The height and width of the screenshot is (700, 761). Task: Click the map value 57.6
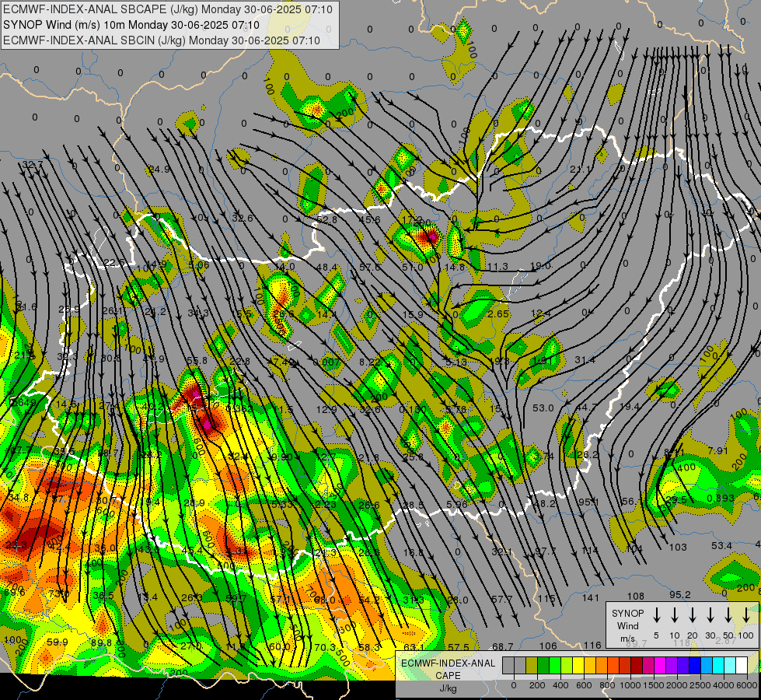coord(369,268)
